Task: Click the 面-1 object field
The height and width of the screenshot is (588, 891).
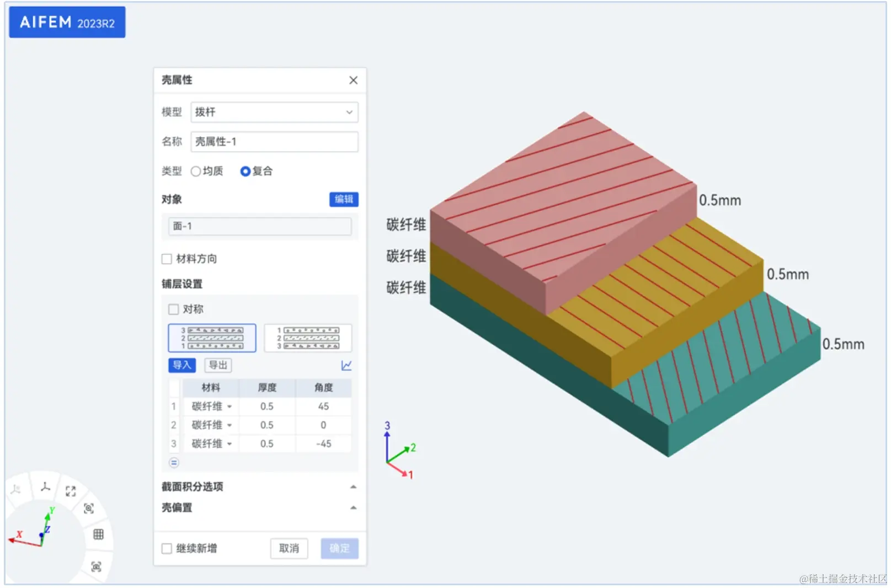Action: coord(260,226)
